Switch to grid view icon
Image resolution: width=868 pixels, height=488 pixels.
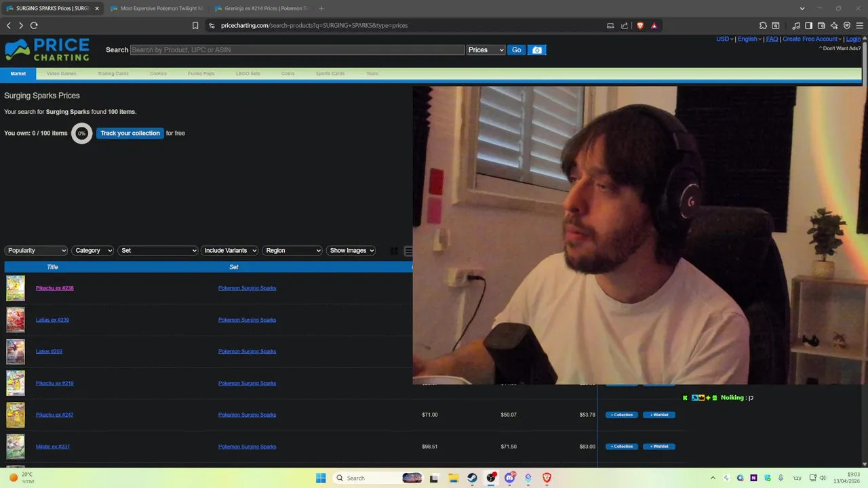click(x=394, y=251)
